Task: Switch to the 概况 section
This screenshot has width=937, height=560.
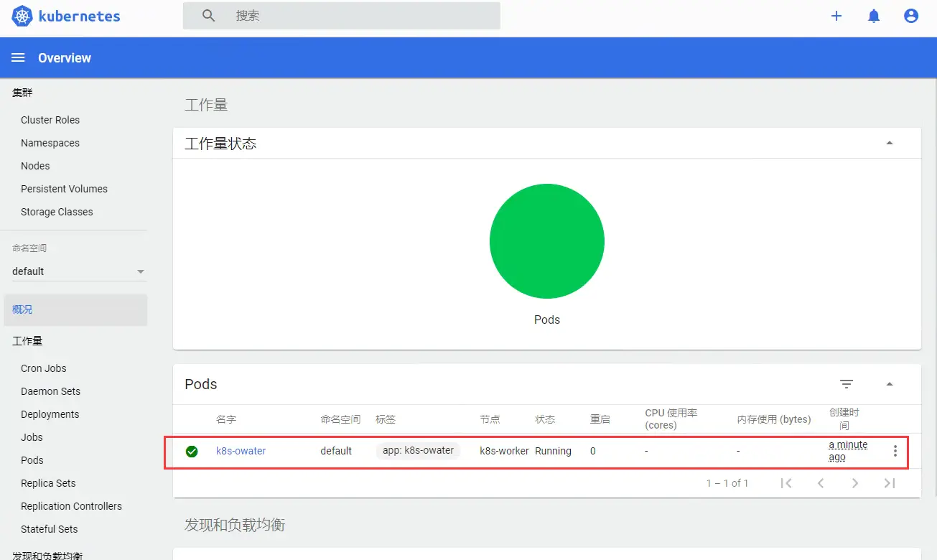Action: (x=22, y=309)
